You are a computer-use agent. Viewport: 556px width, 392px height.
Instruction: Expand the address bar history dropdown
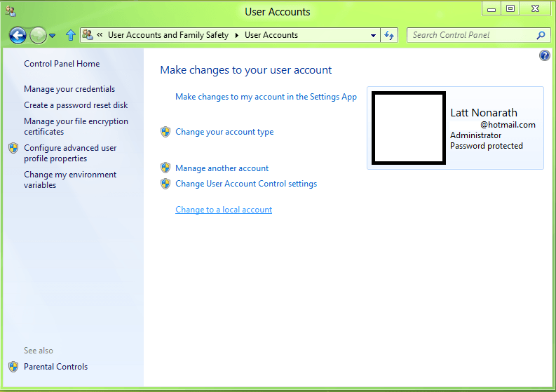coord(373,35)
